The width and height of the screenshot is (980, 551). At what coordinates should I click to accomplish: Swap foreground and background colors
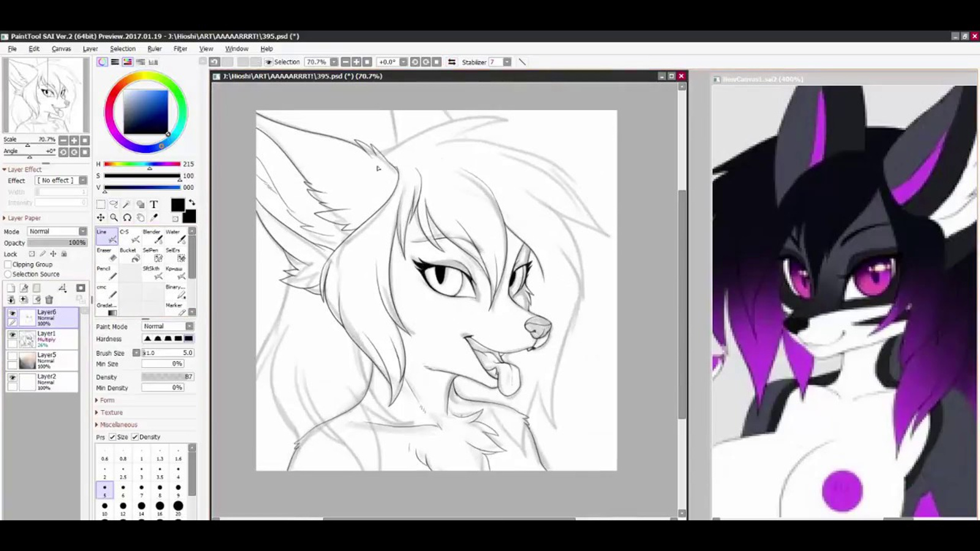click(192, 203)
